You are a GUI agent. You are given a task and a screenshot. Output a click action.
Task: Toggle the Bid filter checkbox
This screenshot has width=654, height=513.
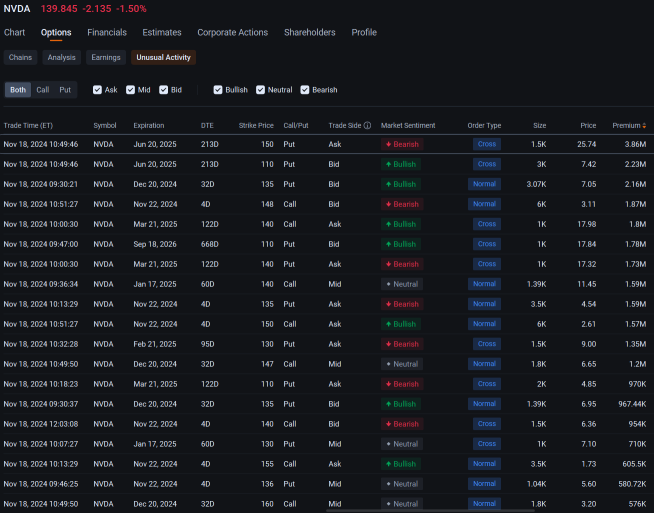164,90
